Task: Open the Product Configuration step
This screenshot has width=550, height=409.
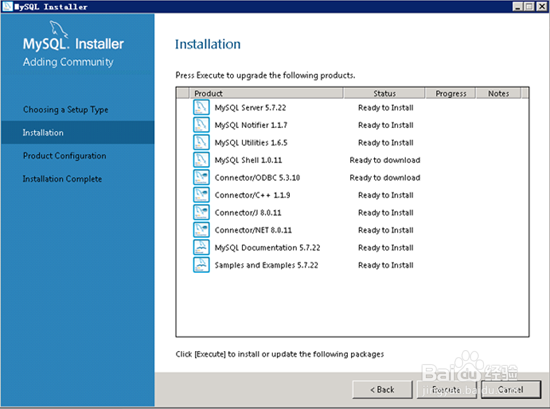Action: click(65, 156)
